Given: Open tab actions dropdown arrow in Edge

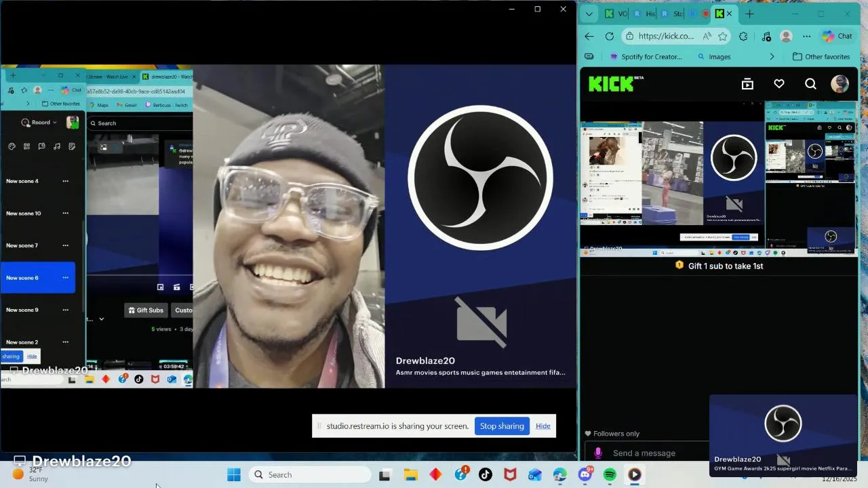Looking at the screenshot, I should (589, 14).
